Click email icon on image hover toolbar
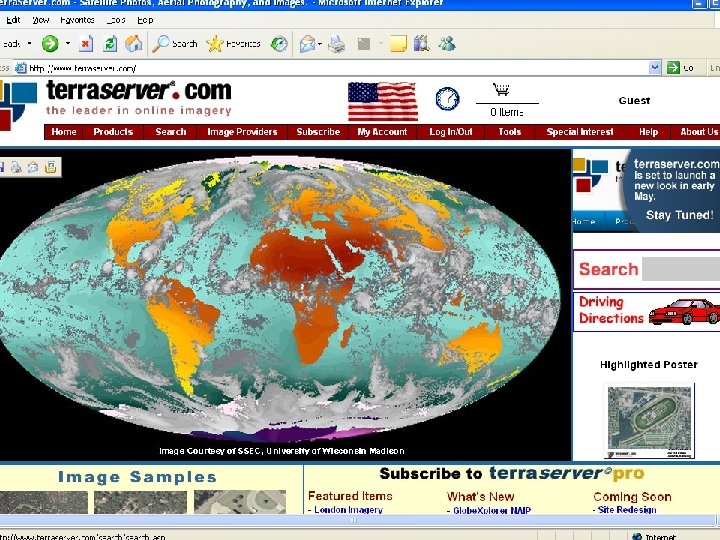This screenshot has height=540, width=720. [33, 167]
